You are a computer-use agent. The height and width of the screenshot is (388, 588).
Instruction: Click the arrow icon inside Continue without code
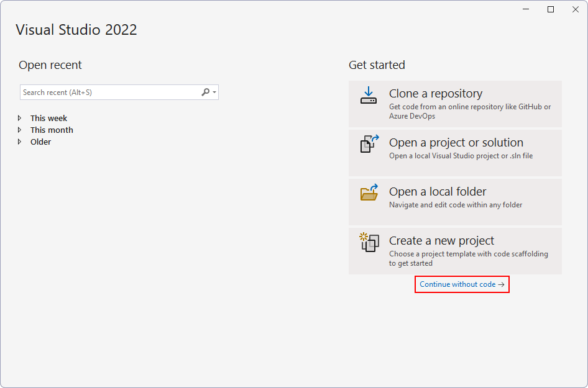pyautogui.click(x=502, y=284)
